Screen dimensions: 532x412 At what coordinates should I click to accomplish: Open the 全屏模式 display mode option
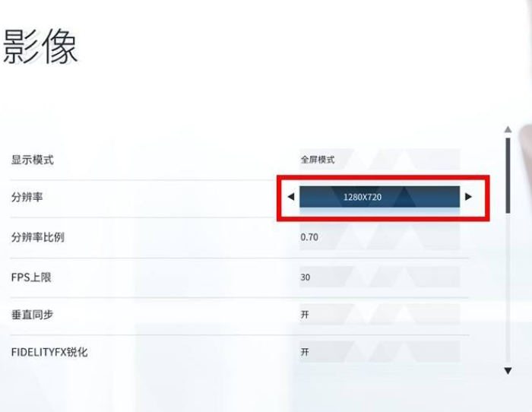tap(379, 160)
